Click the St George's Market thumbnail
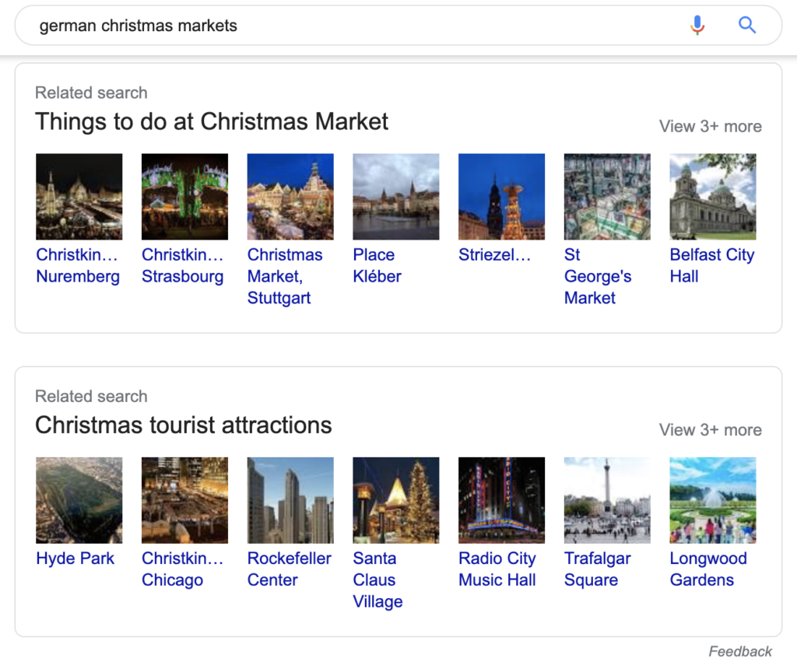 (607, 197)
